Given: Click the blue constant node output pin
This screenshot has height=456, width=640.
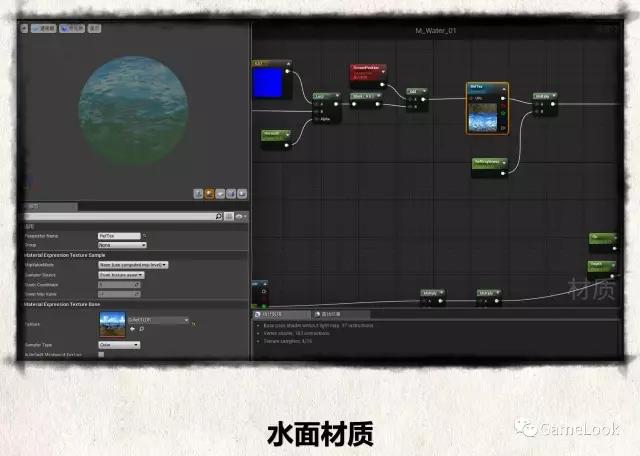Looking at the screenshot, I should coord(287,71).
